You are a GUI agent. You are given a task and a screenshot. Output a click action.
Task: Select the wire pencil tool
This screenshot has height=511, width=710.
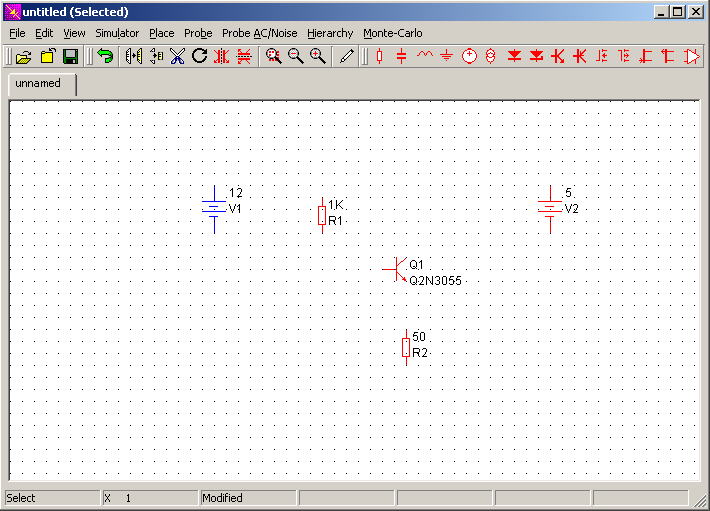point(346,57)
